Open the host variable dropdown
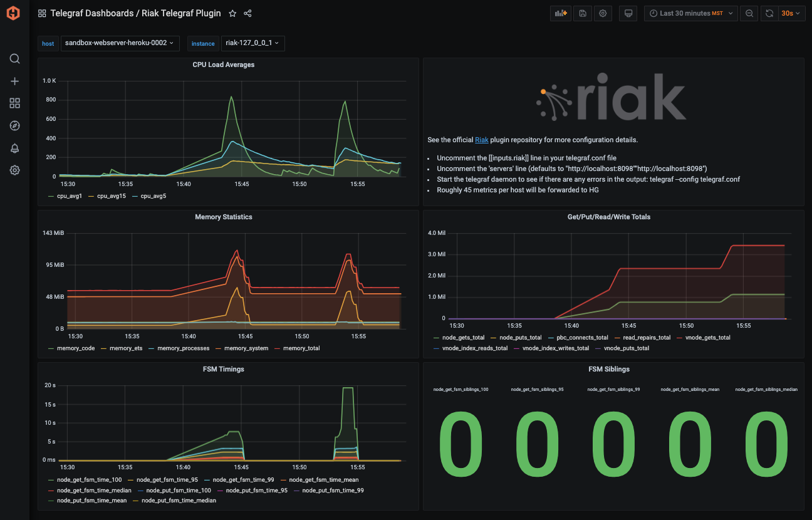This screenshot has width=812, height=520. (120, 43)
